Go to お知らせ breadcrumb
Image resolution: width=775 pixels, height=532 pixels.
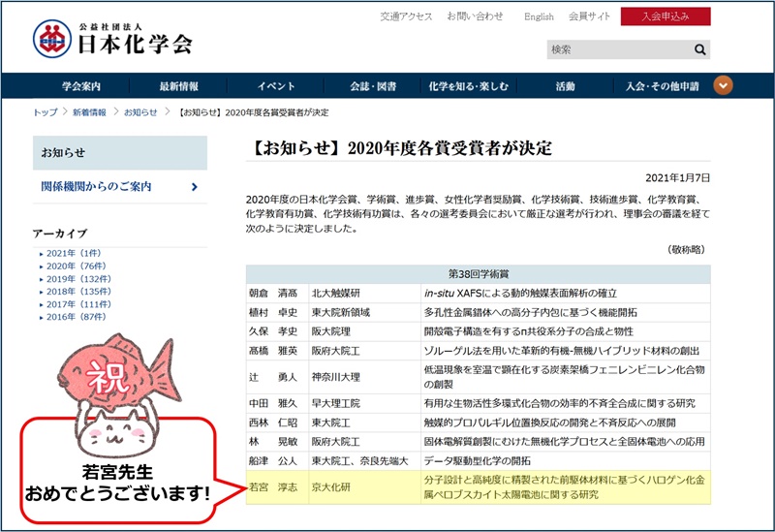pos(140,112)
